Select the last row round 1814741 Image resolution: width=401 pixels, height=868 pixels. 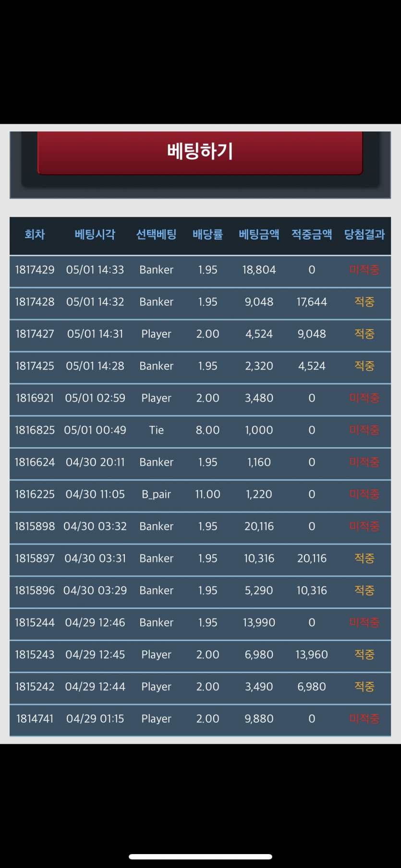click(x=200, y=719)
